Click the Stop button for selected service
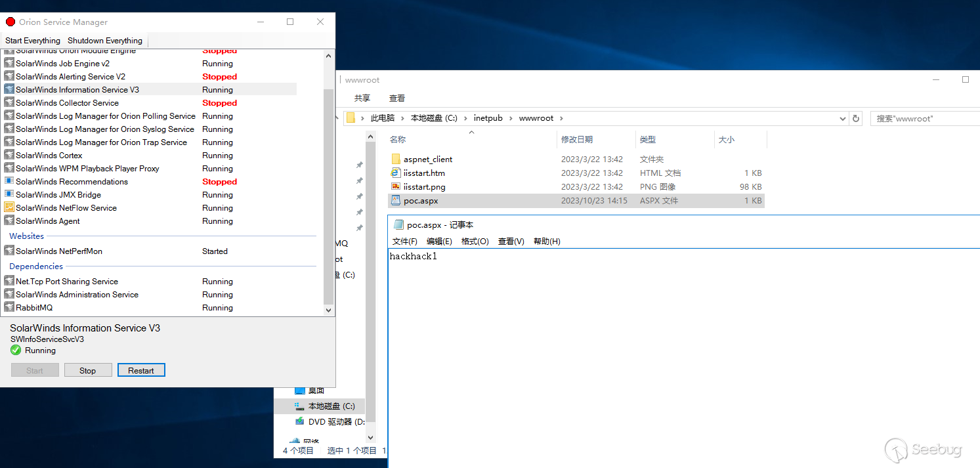The width and height of the screenshot is (980, 468). point(88,370)
